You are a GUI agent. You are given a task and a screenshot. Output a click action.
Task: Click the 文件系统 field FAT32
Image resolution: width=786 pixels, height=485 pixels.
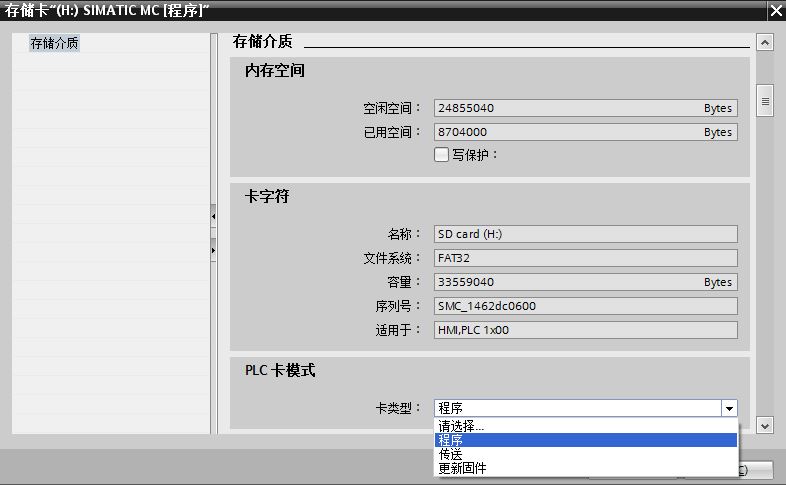point(585,258)
